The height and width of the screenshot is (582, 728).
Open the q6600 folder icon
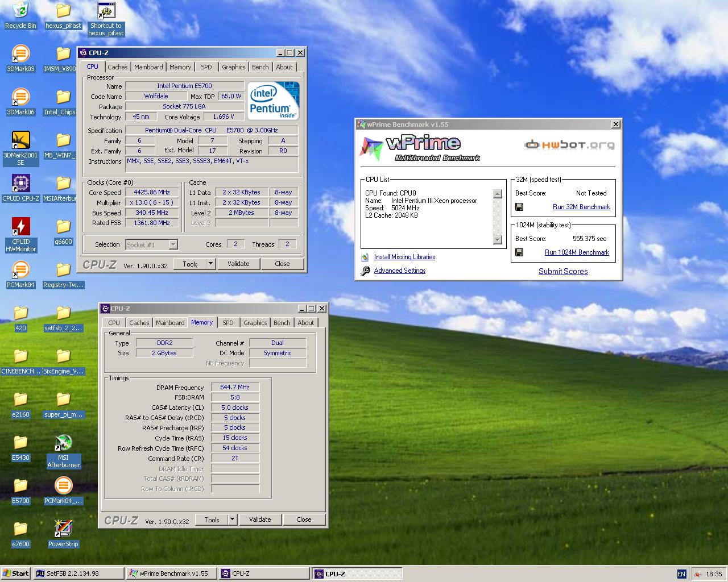click(63, 231)
